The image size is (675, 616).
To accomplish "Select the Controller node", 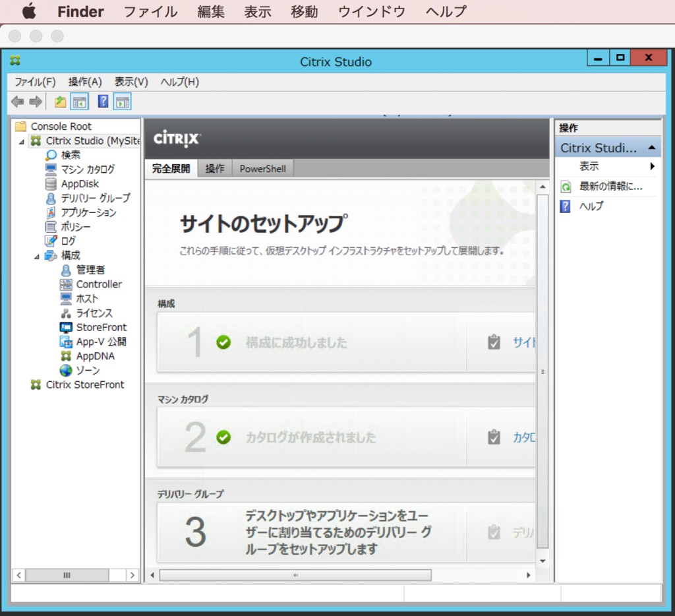I will click(x=99, y=284).
